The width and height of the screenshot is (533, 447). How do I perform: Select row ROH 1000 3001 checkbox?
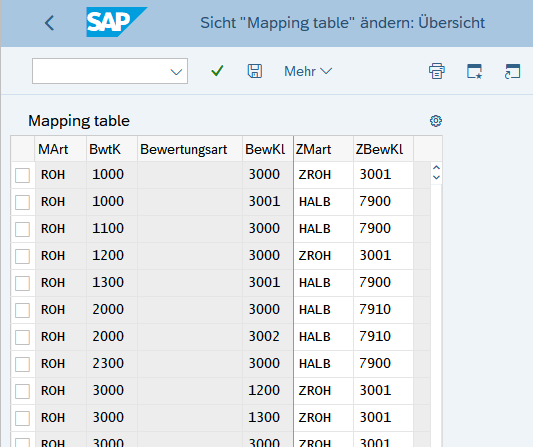click(22, 202)
